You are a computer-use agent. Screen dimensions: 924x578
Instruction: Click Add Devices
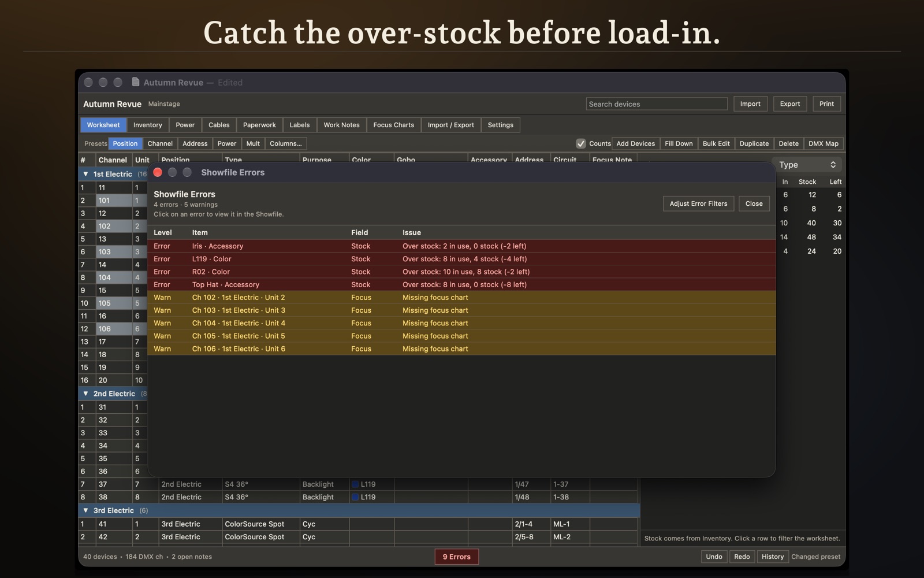636,143
